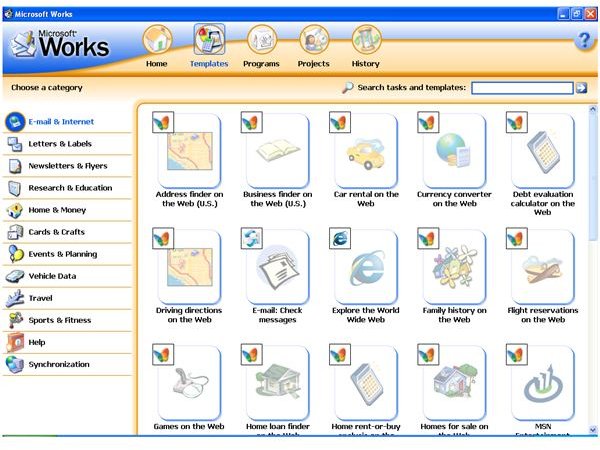Open the Projects tab icon
Viewport: 600px width, 450px height.
click(x=314, y=39)
